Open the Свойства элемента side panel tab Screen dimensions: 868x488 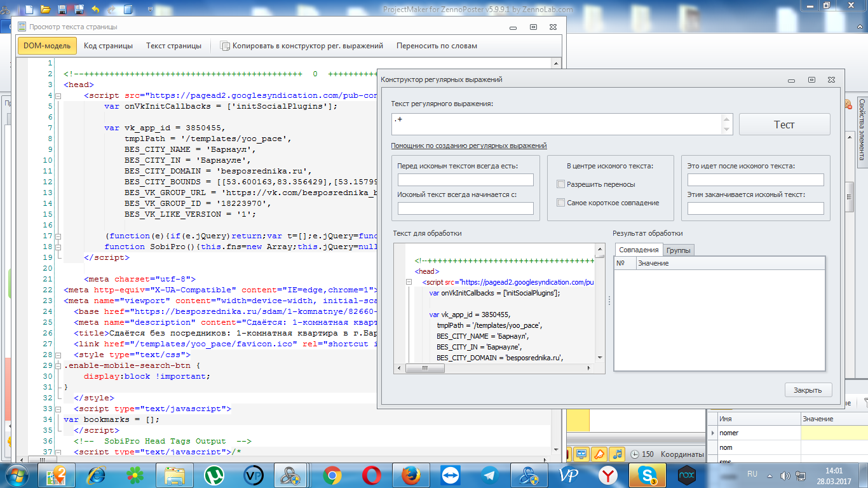(862, 131)
